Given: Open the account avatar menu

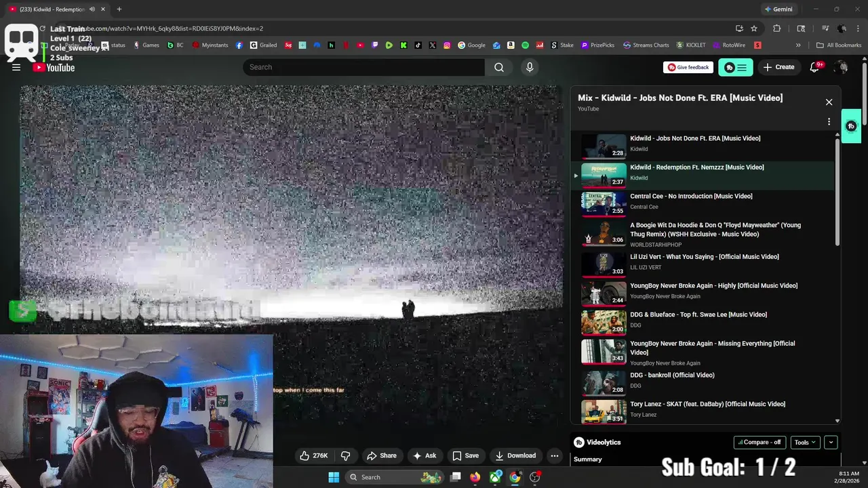Looking at the screenshot, I should [x=841, y=67].
